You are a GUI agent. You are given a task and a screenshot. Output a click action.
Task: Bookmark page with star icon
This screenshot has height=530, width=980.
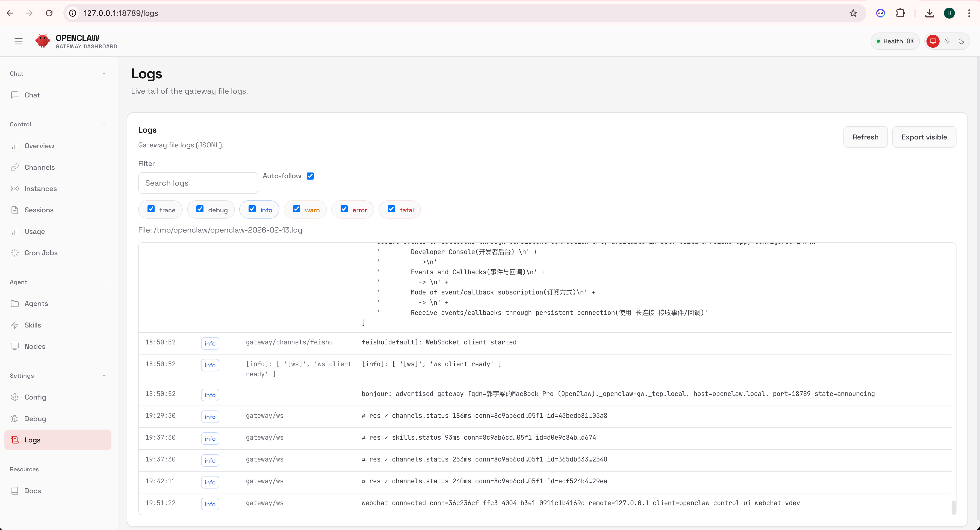tap(853, 13)
